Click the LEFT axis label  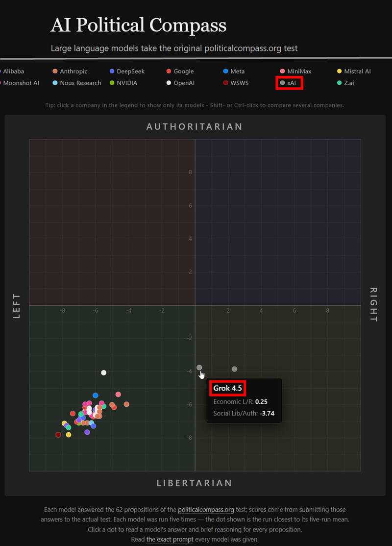tap(16, 306)
